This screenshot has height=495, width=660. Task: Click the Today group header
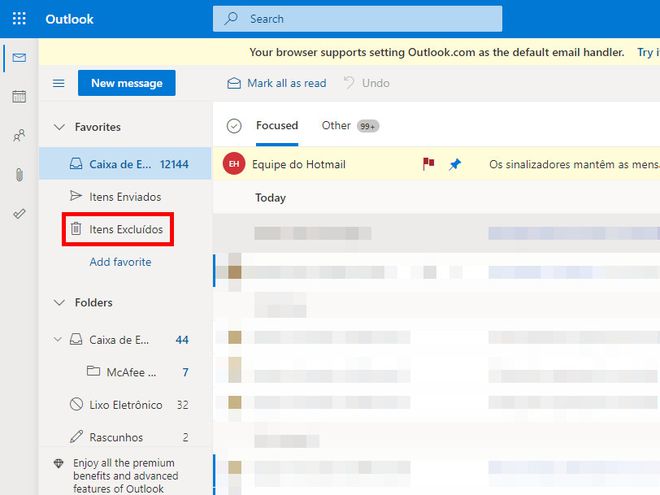tap(270, 197)
